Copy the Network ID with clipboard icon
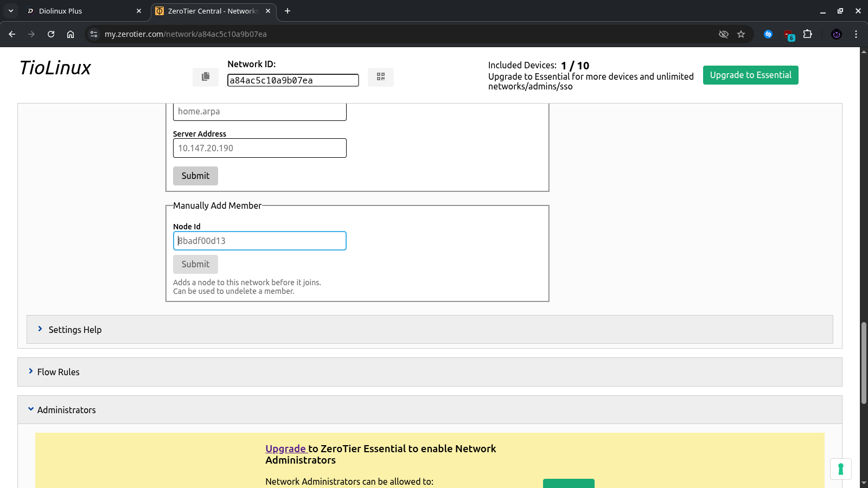The image size is (868, 488). (205, 77)
